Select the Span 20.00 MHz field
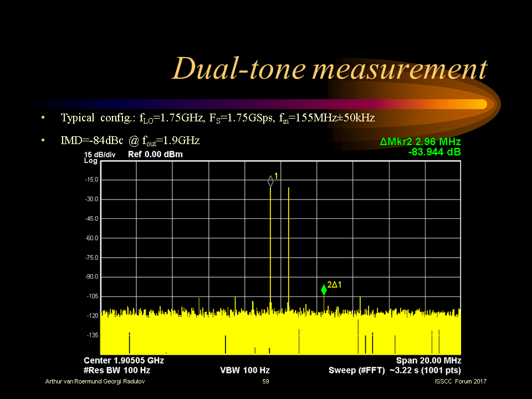 click(x=428, y=360)
